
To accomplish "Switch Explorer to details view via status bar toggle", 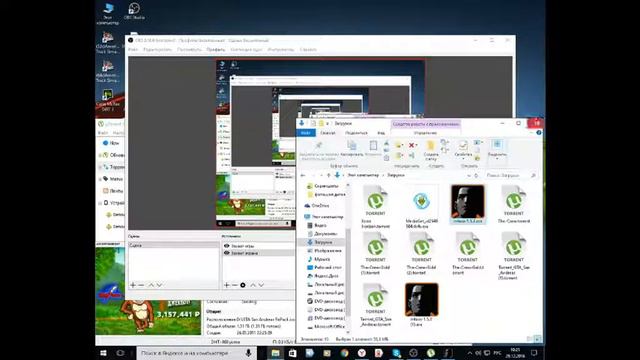I will (x=529, y=339).
